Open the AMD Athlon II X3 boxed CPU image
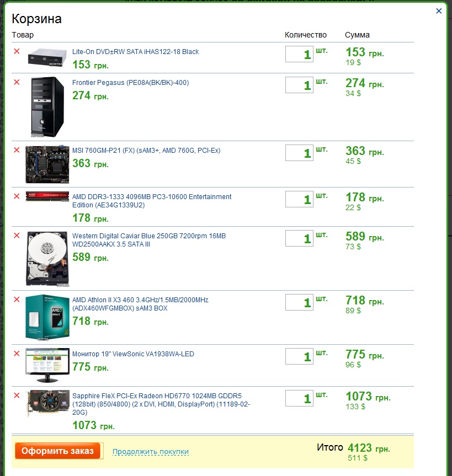Viewport: 452px width, 476px height. tap(47, 317)
